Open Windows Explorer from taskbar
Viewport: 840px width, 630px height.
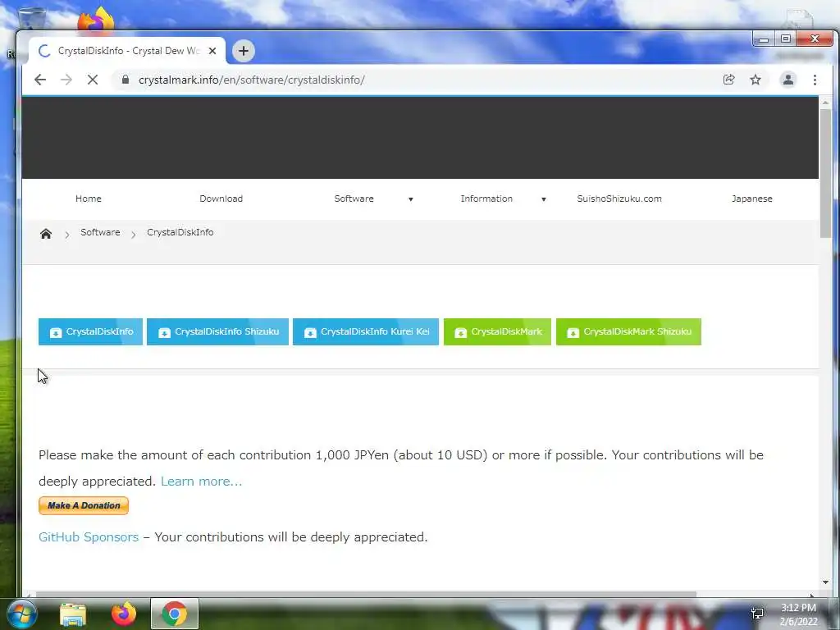coord(73,614)
